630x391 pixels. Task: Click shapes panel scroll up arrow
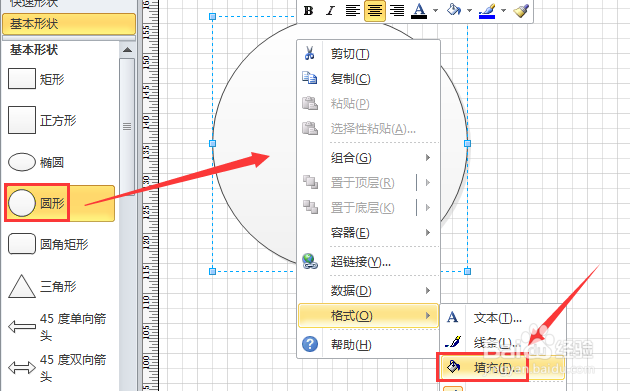[127, 50]
